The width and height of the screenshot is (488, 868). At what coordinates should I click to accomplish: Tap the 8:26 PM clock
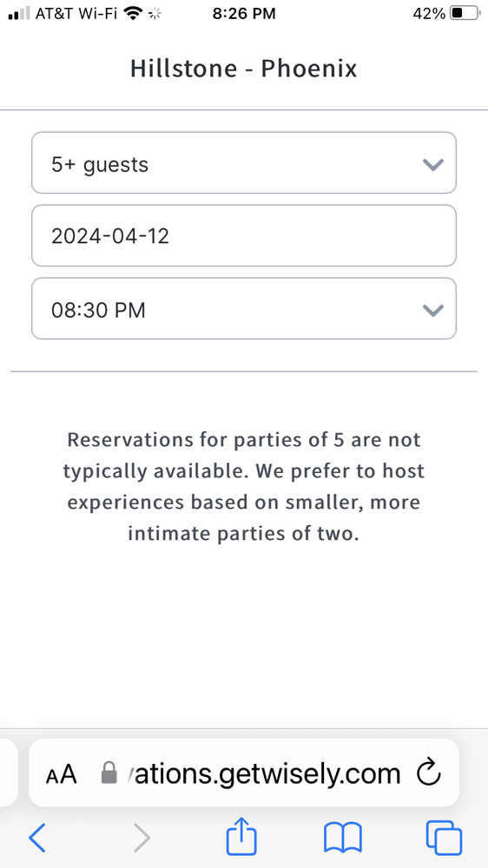[x=244, y=13]
